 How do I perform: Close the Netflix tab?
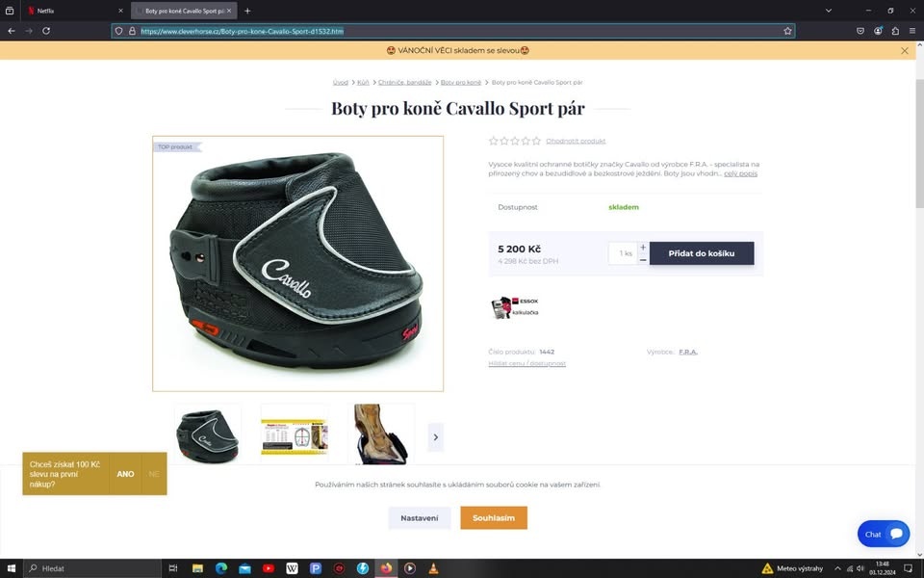tap(121, 11)
